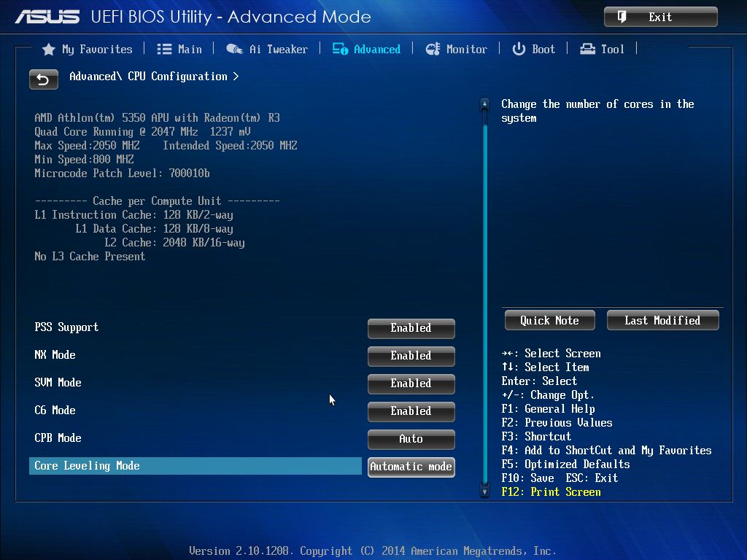The width and height of the screenshot is (747, 560).
Task: Click the Microcode Patch Level line
Action: click(x=122, y=174)
